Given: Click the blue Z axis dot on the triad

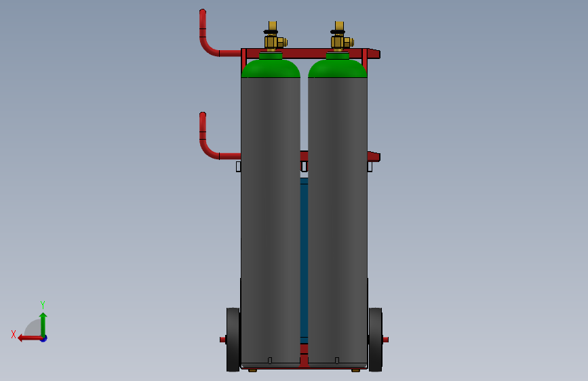Looking at the screenshot, I should [44, 339].
